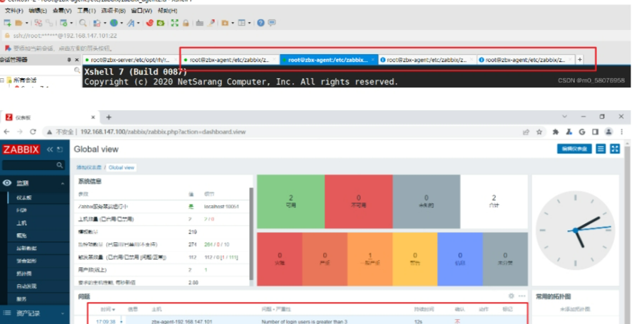This screenshot has height=324, width=644.
Task: Click the Copy/Paste icon in Xshell toolbar
Action: click(97, 23)
